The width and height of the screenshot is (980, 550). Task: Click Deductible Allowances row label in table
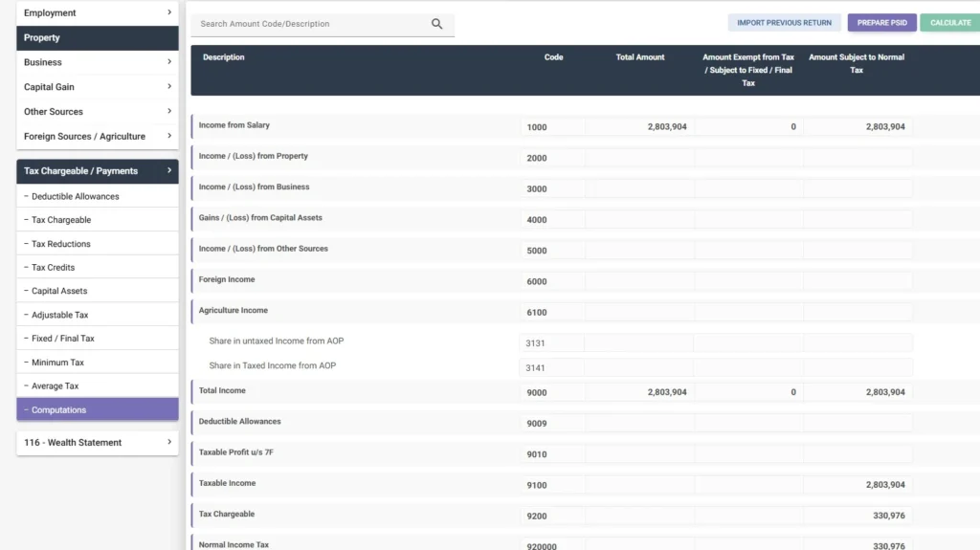pyautogui.click(x=239, y=421)
